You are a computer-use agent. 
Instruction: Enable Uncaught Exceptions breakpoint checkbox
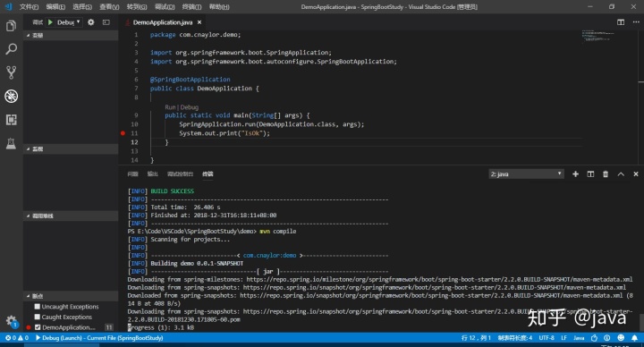[x=38, y=307]
